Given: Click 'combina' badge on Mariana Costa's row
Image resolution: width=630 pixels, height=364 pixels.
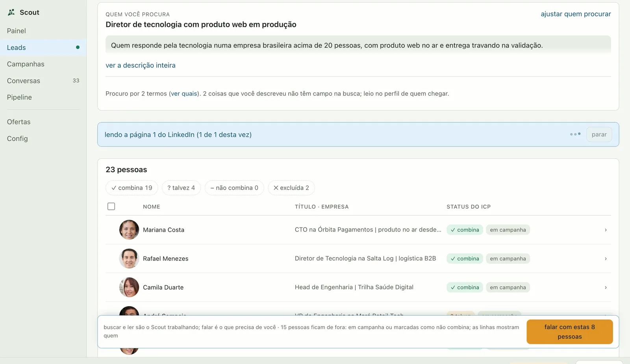Looking at the screenshot, I should (x=465, y=230).
